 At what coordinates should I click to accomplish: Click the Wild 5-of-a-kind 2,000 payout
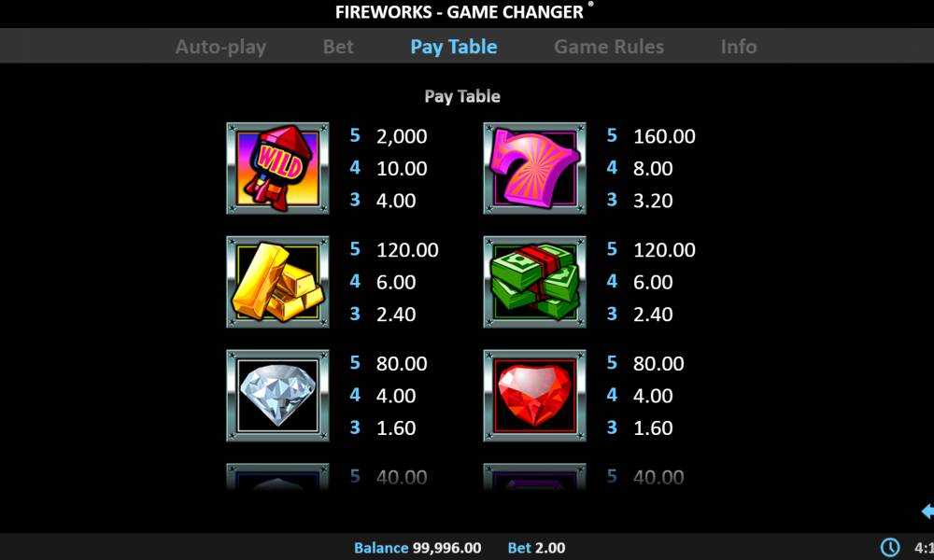coord(402,136)
